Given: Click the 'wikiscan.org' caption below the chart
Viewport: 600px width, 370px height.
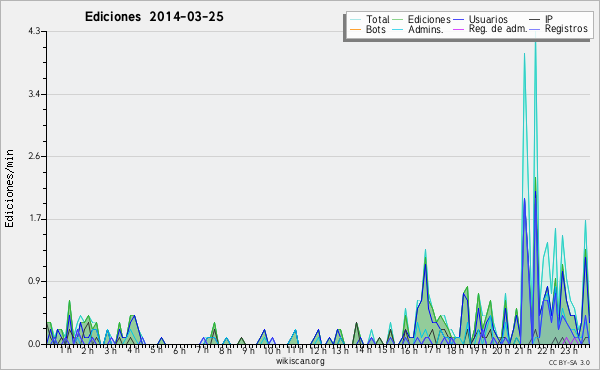Looking at the screenshot, I should click(300, 361).
